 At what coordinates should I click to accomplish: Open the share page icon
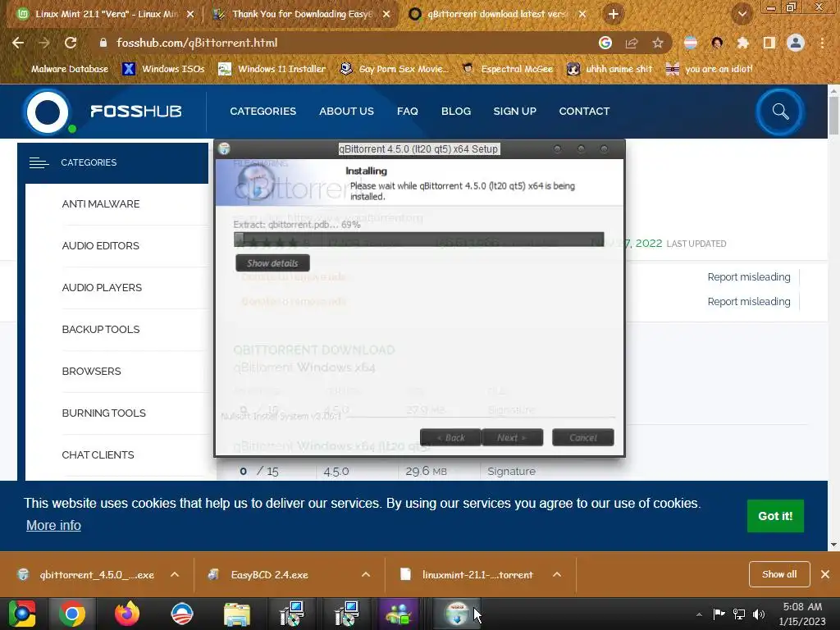coord(632,43)
